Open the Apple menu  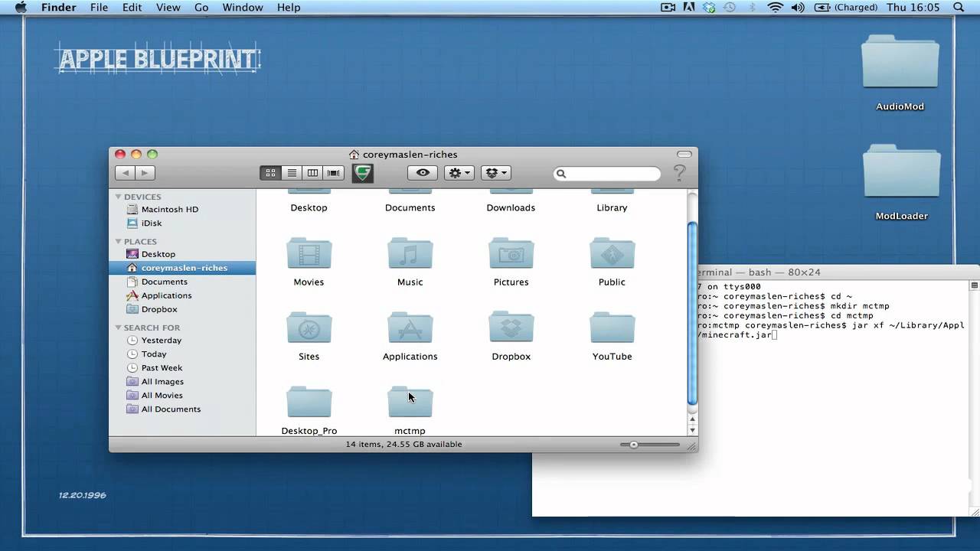tap(21, 8)
